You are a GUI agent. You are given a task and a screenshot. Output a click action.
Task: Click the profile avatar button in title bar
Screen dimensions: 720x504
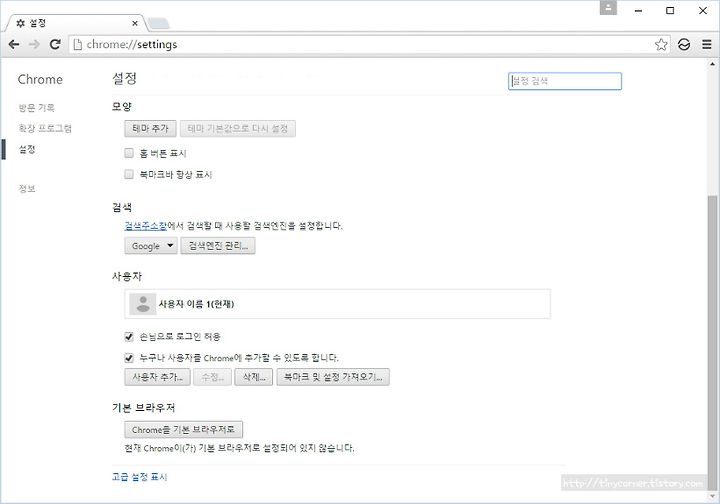click(608, 8)
